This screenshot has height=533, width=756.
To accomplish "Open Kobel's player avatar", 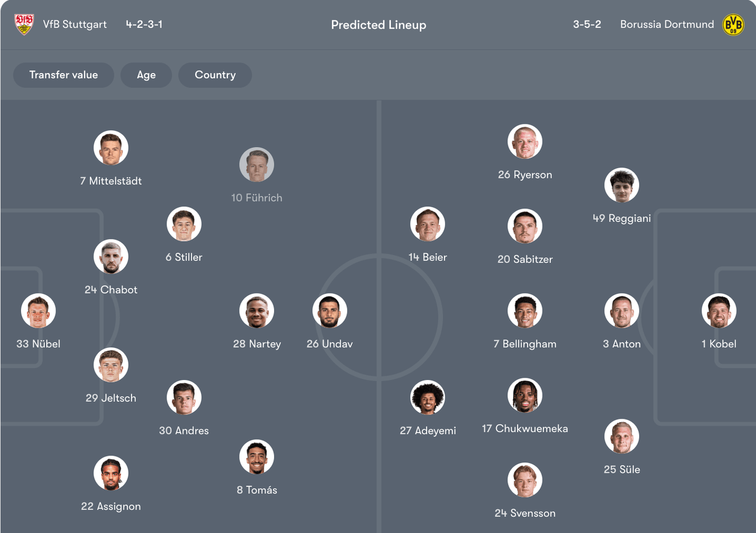I will [719, 311].
